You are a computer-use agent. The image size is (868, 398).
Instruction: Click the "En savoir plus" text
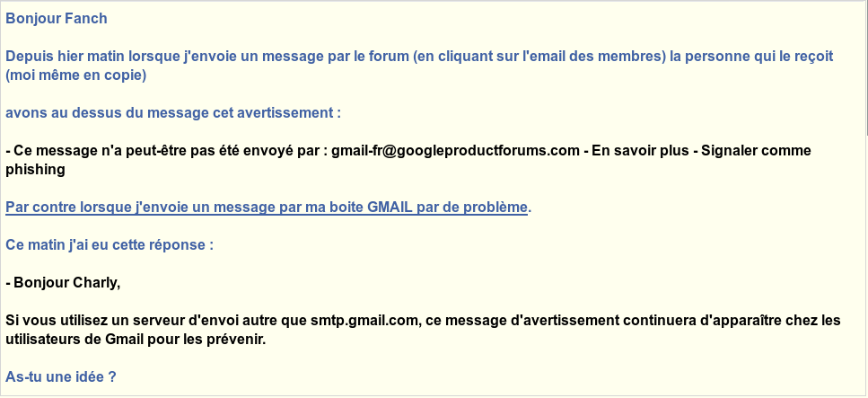(x=641, y=151)
